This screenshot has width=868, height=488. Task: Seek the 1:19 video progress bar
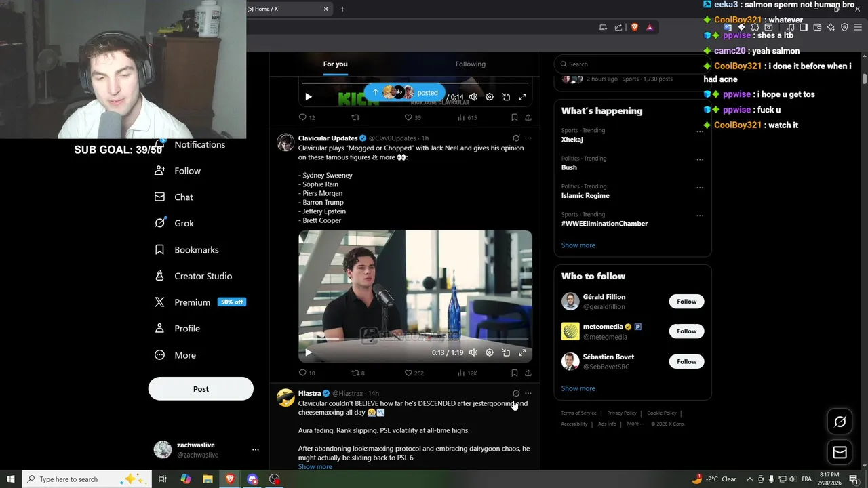pos(415,339)
